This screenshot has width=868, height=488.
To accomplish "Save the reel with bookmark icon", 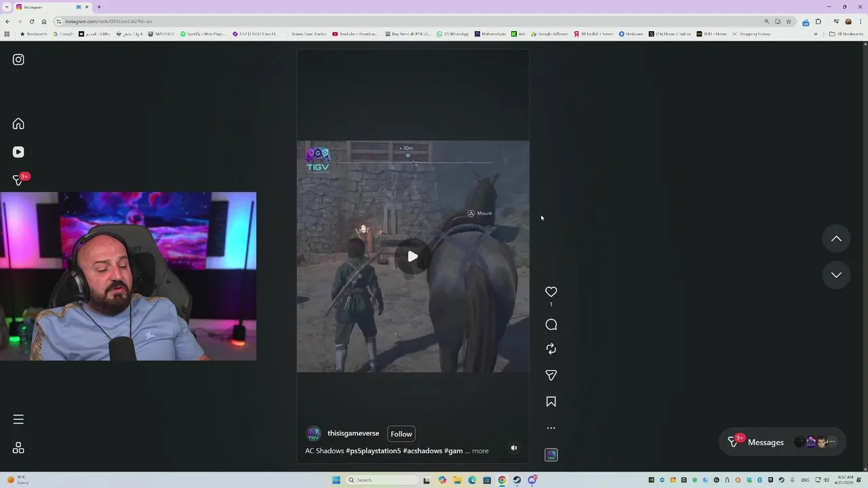I will click(x=551, y=402).
